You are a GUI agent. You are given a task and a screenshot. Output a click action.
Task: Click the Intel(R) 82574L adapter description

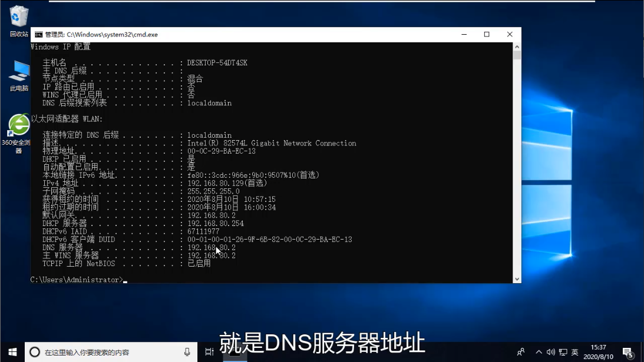272,143
